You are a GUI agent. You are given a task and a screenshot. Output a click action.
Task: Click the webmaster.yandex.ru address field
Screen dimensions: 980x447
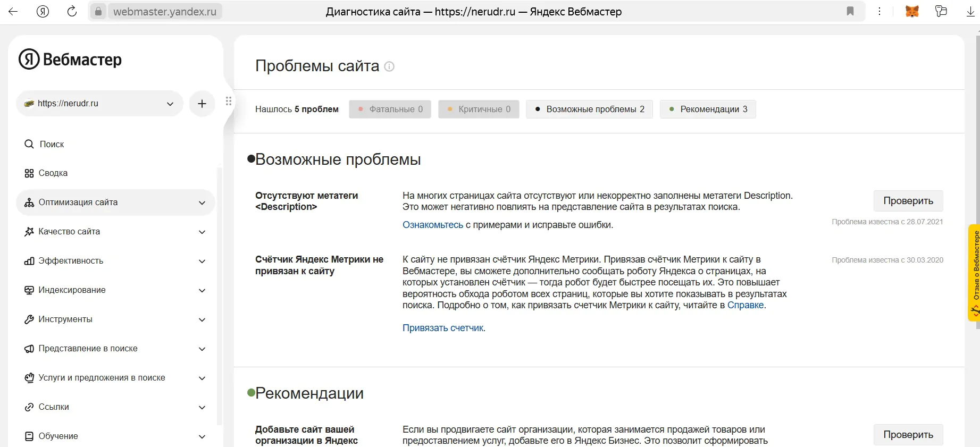click(x=165, y=12)
